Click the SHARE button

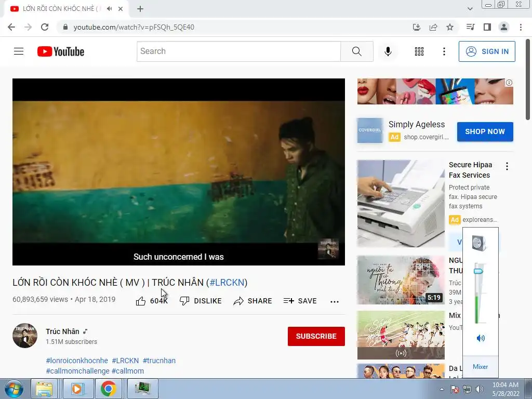(x=253, y=301)
